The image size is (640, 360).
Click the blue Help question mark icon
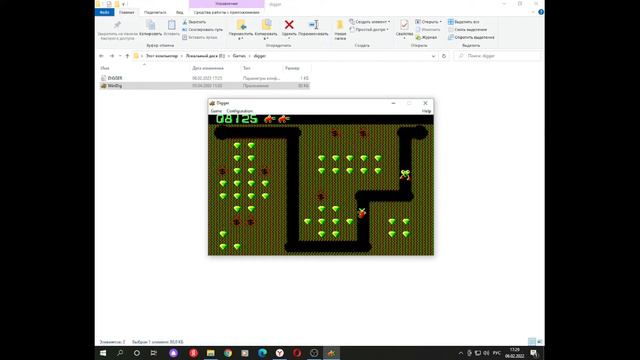(x=541, y=12)
